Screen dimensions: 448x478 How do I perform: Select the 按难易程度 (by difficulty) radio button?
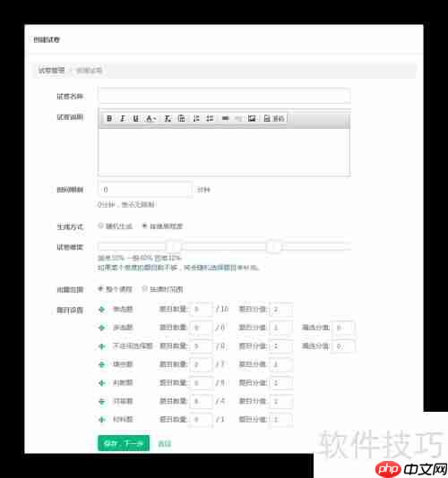pyautogui.click(x=144, y=226)
